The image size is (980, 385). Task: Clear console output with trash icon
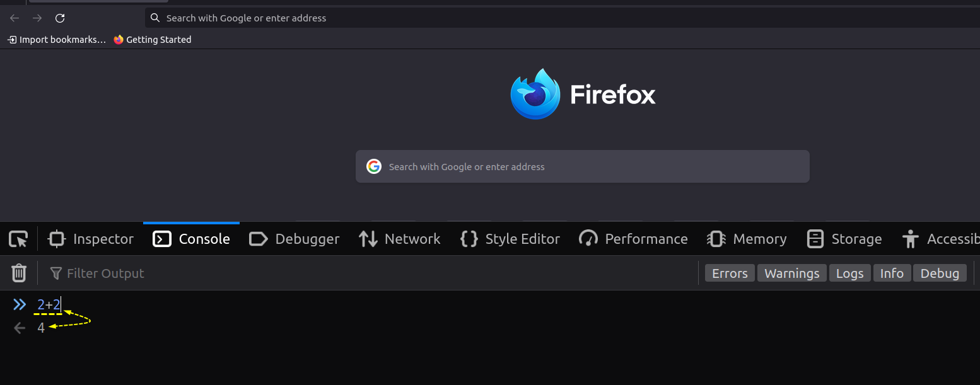(19, 273)
